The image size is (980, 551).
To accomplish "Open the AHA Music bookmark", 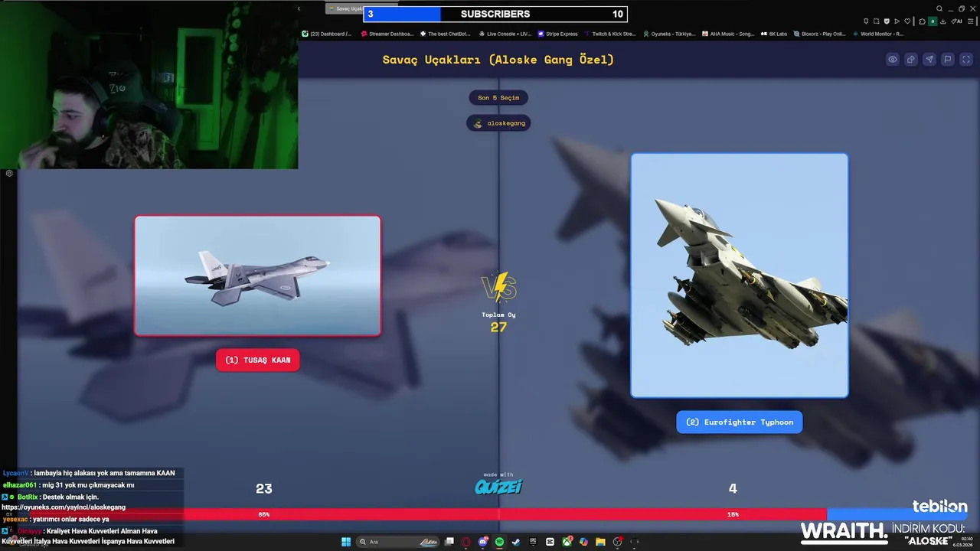I will tap(728, 34).
